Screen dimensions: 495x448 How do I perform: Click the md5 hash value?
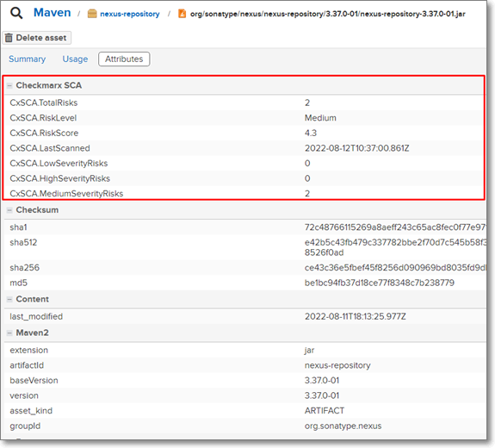(380, 283)
